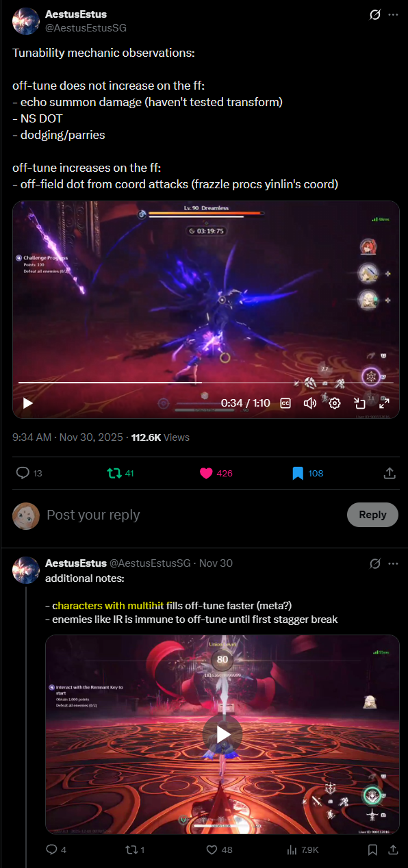
Task: Repost the tweet with 41 reposts
Action: [x=120, y=473]
